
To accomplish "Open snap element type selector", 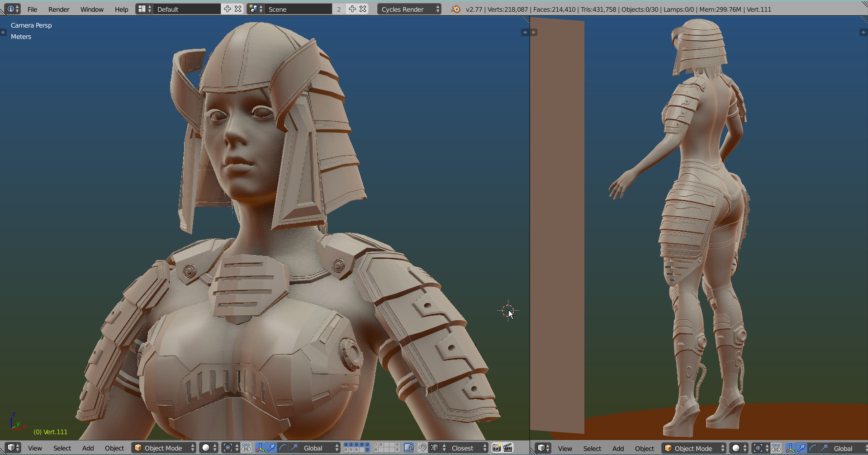I will (438, 448).
